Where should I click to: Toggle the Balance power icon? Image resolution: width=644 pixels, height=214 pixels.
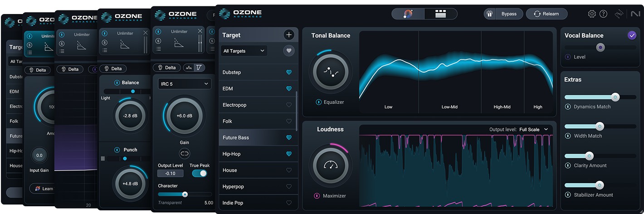[x=117, y=83]
